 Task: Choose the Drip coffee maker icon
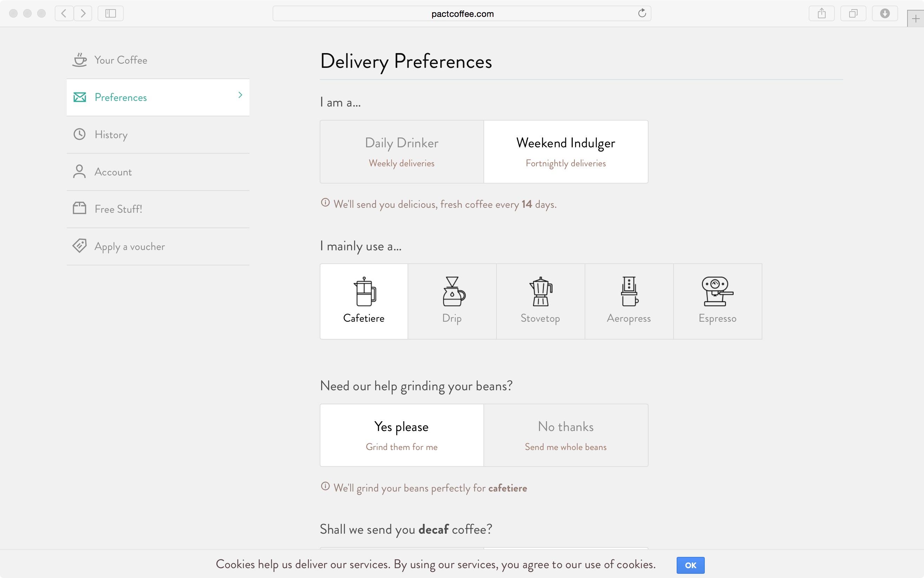(453, 292)
